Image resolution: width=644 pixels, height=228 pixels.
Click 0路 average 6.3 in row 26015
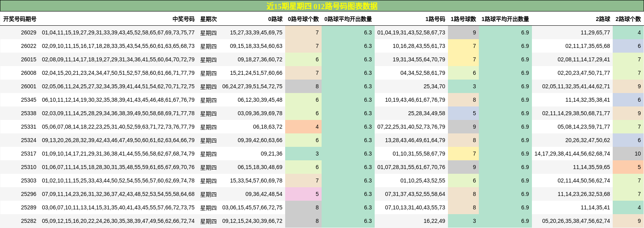[x=348, y=59]
